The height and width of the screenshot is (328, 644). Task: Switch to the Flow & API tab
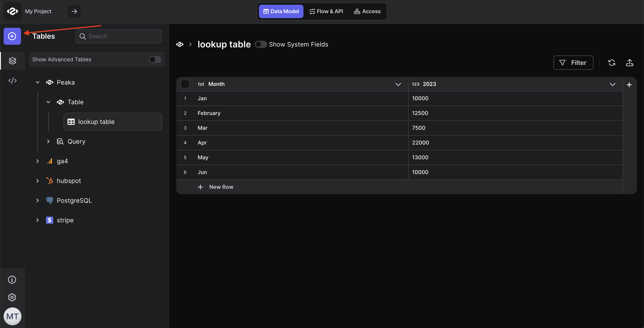click(x=326, y=11)
